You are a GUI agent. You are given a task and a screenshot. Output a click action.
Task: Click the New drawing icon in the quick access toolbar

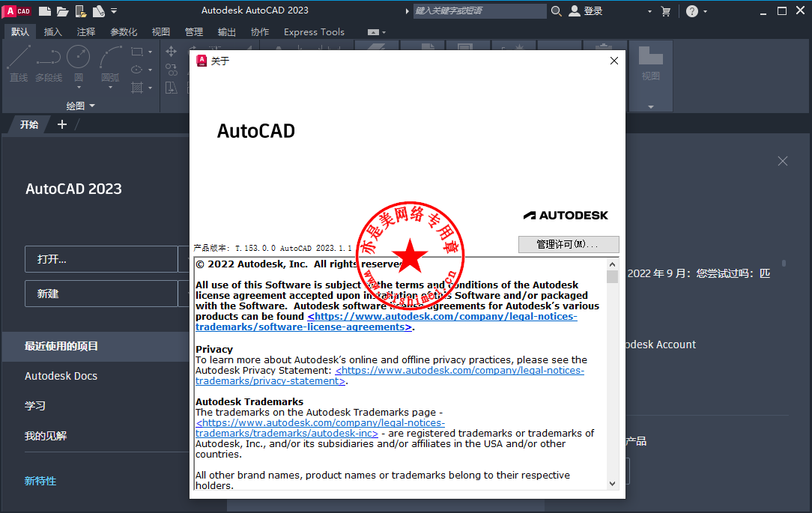[45, 11]
